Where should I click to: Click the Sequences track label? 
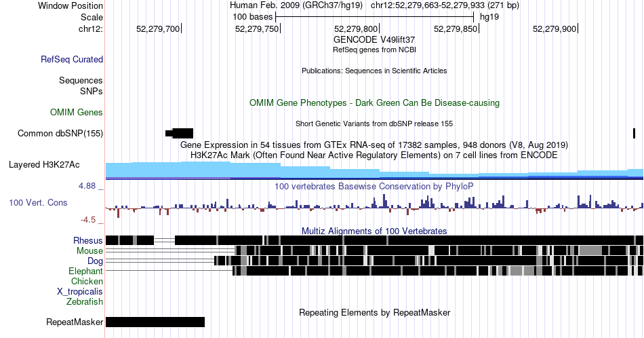[x=81, y=80]
